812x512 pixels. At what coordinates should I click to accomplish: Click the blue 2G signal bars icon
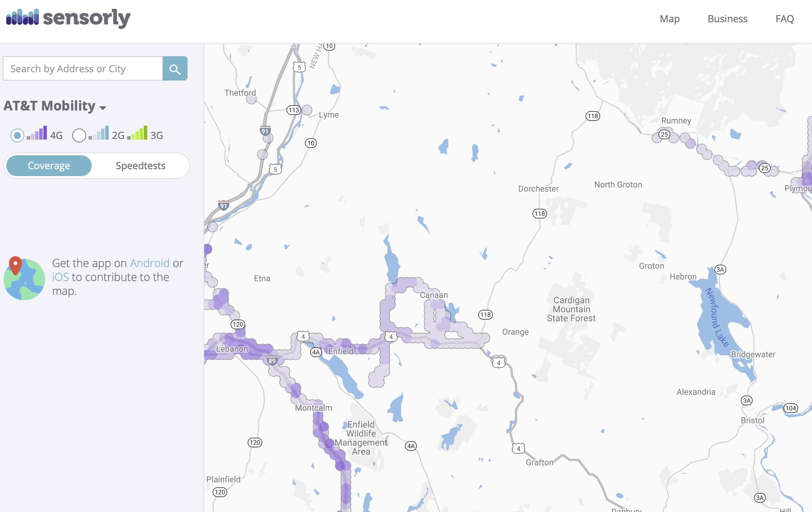pos(99,133)
